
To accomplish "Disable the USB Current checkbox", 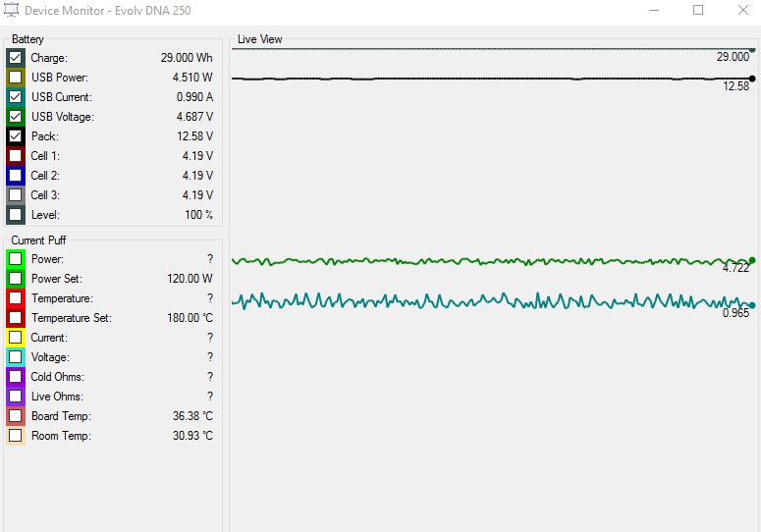I will 16,97.
